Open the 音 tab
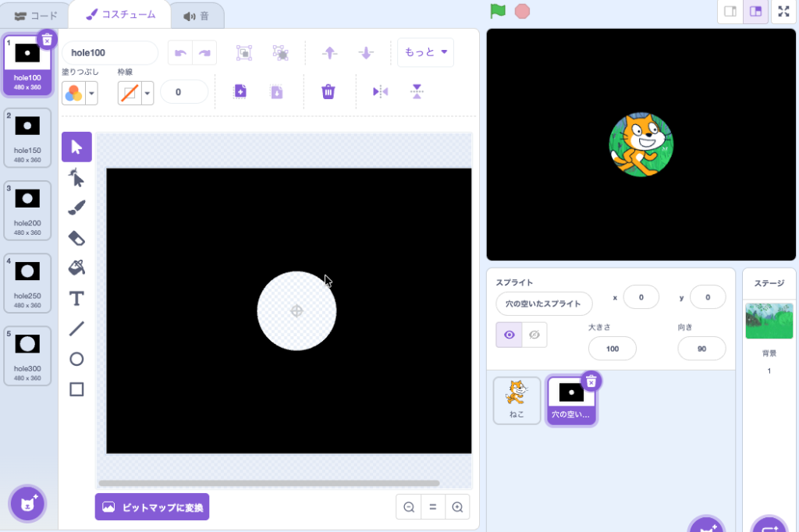The image size is (799, 532). pos(196,15)
